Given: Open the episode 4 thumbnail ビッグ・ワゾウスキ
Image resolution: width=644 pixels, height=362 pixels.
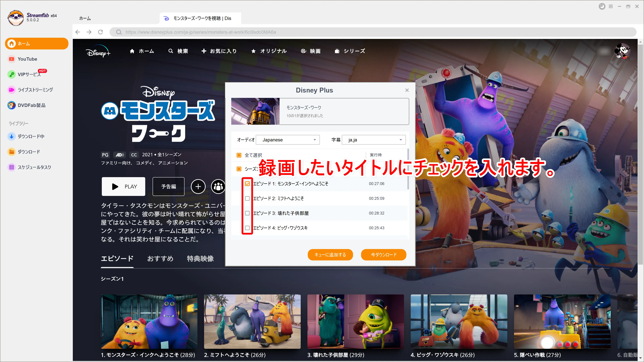Looking at the screenshot, I should coord(459,322).
